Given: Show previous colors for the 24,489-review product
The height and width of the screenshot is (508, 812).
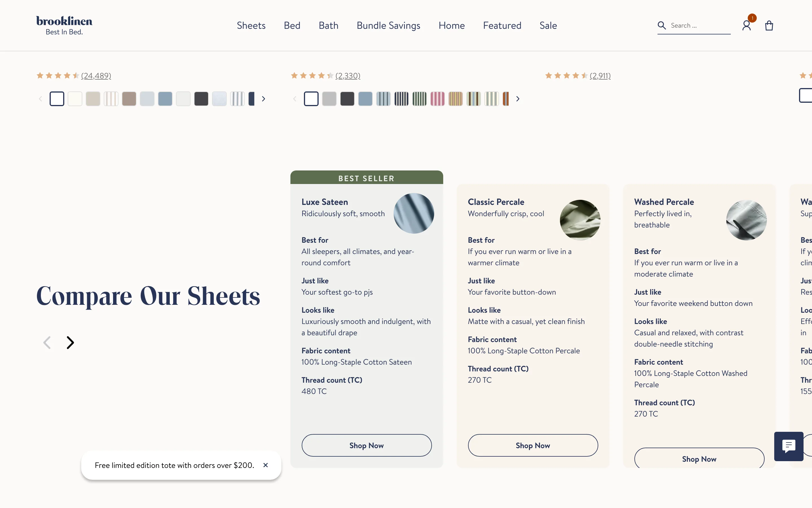Looking at the screenshot, I should (x=40, y=99).
